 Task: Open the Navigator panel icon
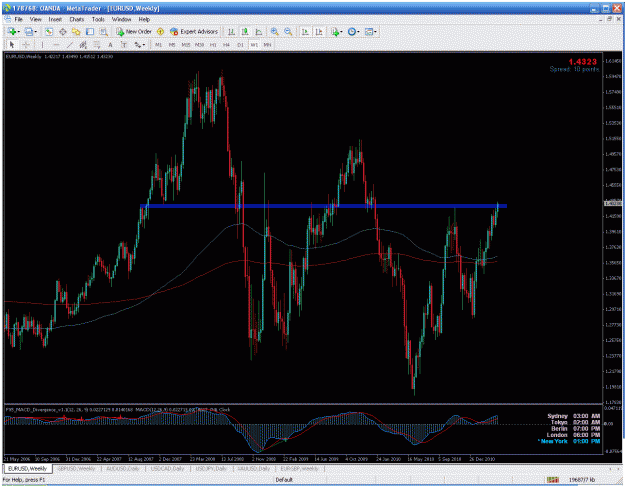(76, 32)
